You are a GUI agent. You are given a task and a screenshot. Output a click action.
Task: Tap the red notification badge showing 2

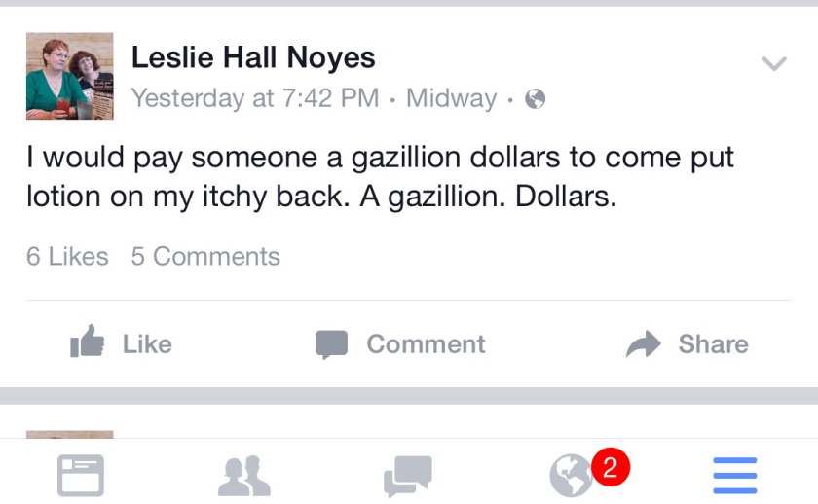[x=610, y=467]
